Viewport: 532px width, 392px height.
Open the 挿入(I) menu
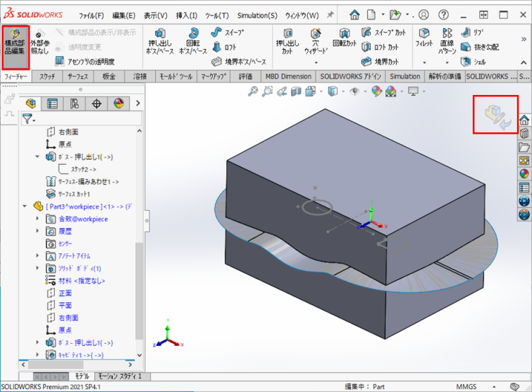click(x=187, y=15)
